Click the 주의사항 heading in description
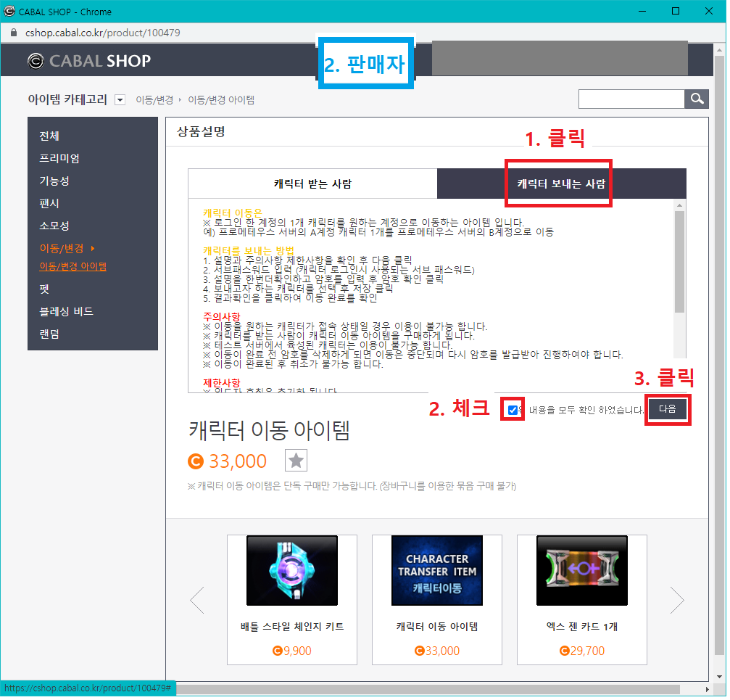The height and width of the screenshot is (700, 730). 223,318
